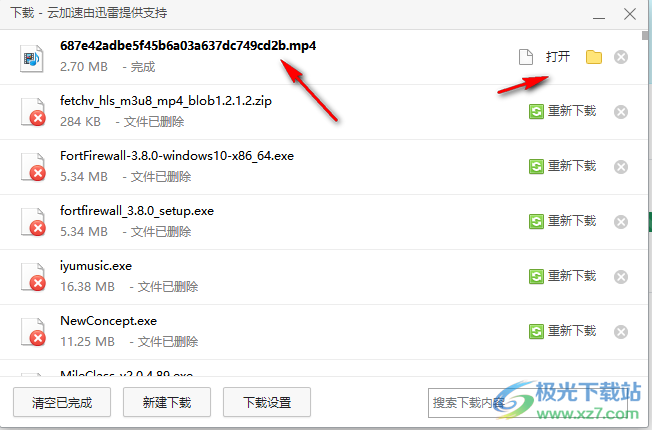Select the deleted iyumusic.exe file icon
Screen dimensions: 652x430
[33, 277]
